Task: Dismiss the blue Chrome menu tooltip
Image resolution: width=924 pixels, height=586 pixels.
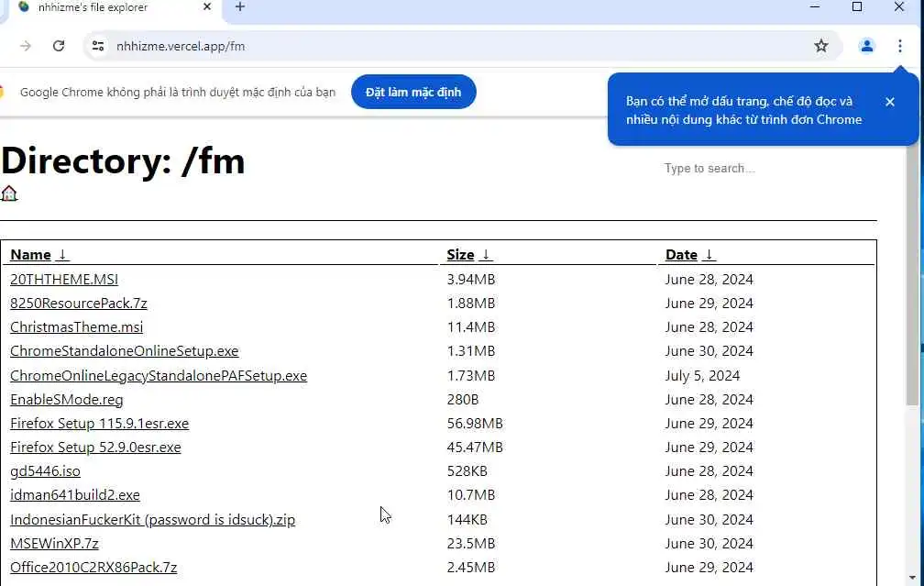Action: click(x=890, y=102)
